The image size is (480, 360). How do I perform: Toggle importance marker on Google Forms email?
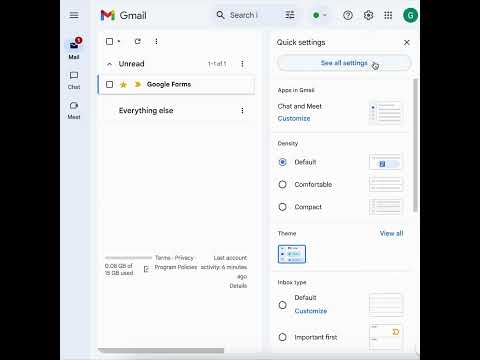137,84
